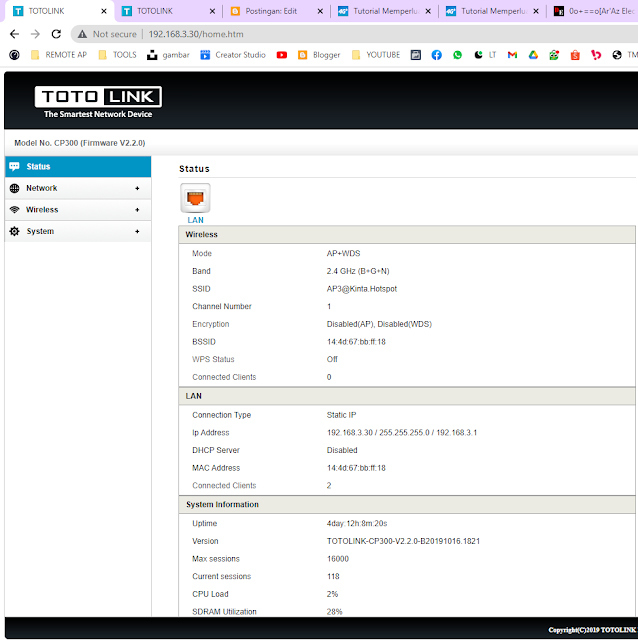Open YouTube red icon bookmark
The width and height of the screenshot is (638, 640).
(x=282, y=55)
